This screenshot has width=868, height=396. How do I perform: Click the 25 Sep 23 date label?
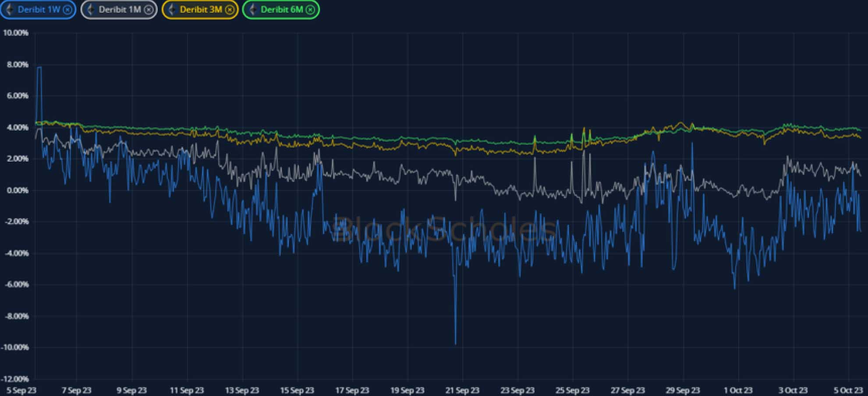(x=573, y=390)
